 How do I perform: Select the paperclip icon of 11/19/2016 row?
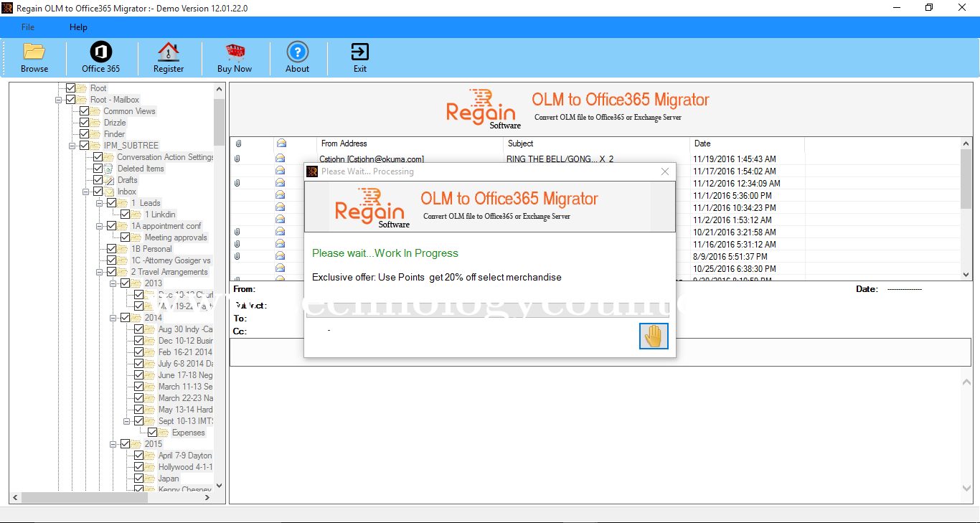[237, 159]
